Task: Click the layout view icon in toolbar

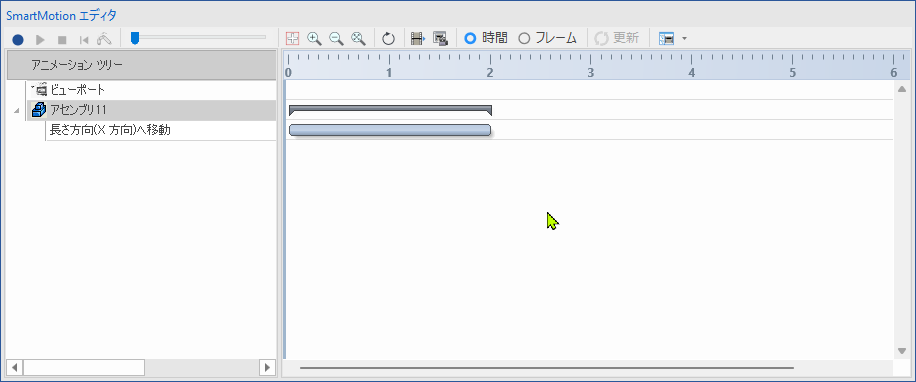Action: tap(667, 39)
